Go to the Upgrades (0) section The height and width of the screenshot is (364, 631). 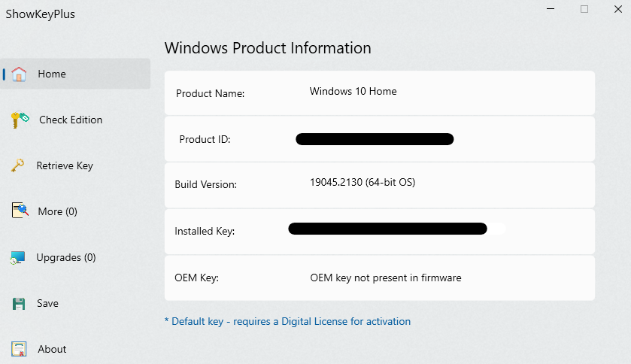tap(66, 257)
